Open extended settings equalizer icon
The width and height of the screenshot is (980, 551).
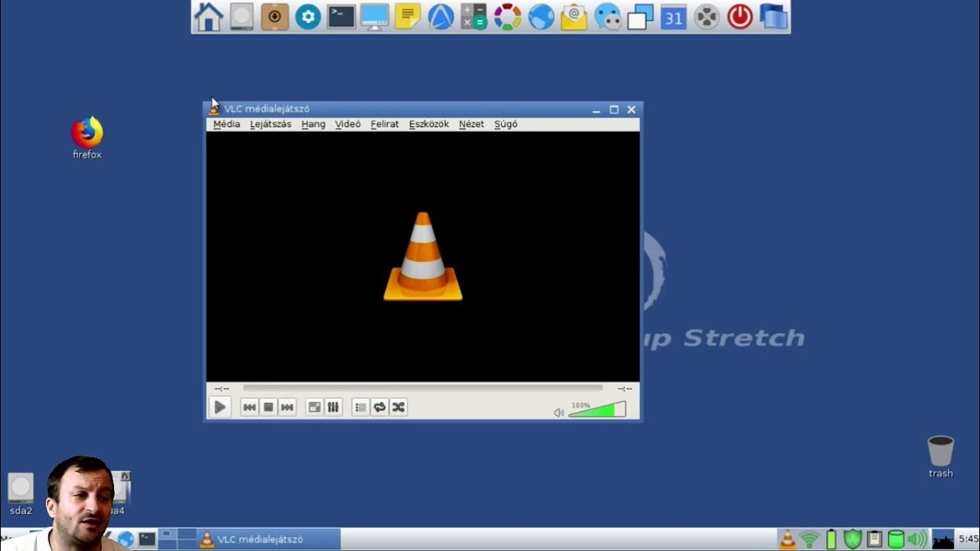[x=333, y=407]
